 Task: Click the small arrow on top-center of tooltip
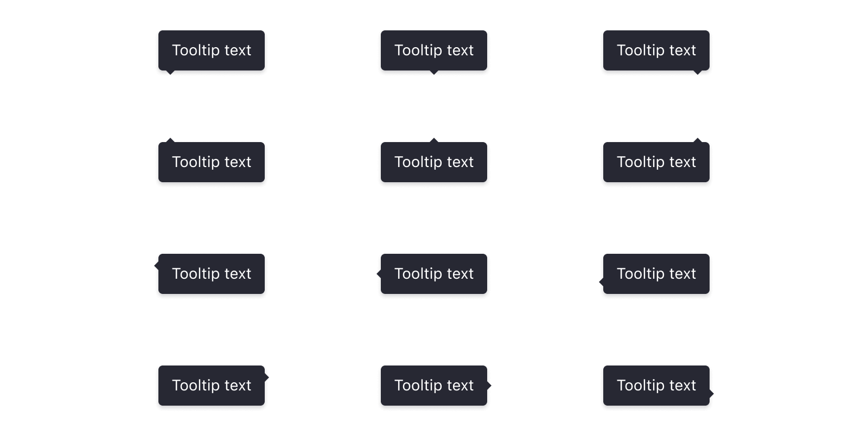pos(434,140)
